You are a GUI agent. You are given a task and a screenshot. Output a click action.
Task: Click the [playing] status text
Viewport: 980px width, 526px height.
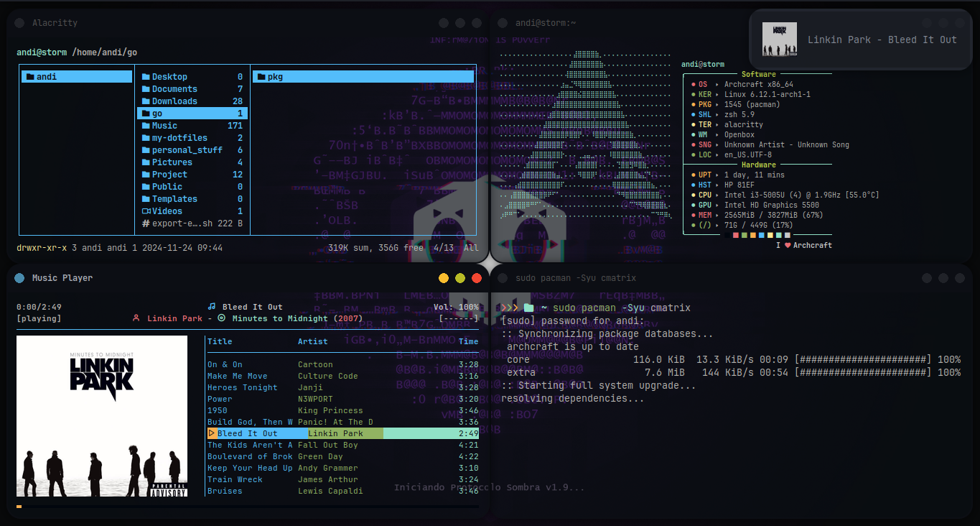coord(39,318)
